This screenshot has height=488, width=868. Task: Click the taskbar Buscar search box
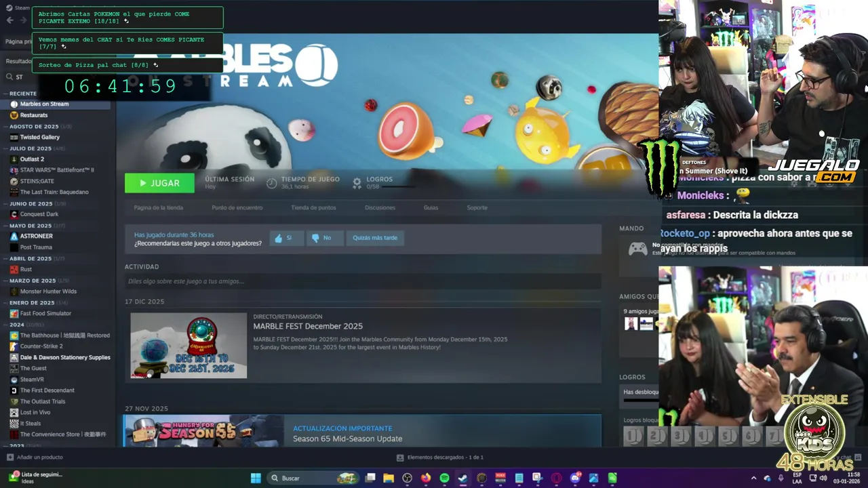coord(312,478)
